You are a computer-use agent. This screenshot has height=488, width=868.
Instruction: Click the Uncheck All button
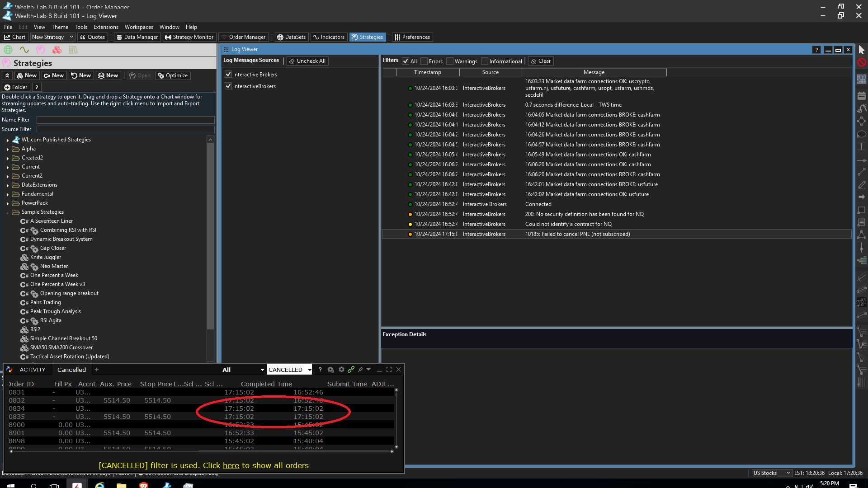click(307, 61)
